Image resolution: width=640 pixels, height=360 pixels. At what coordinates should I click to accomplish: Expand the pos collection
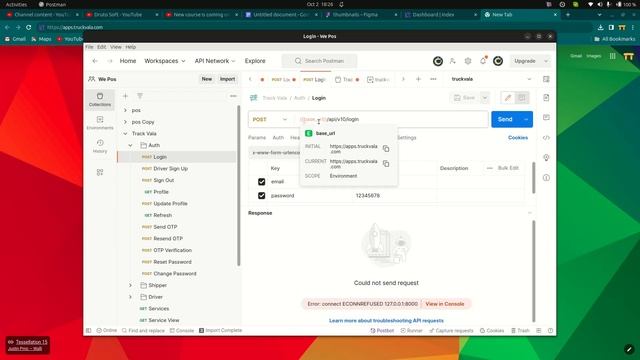point(125,110)
